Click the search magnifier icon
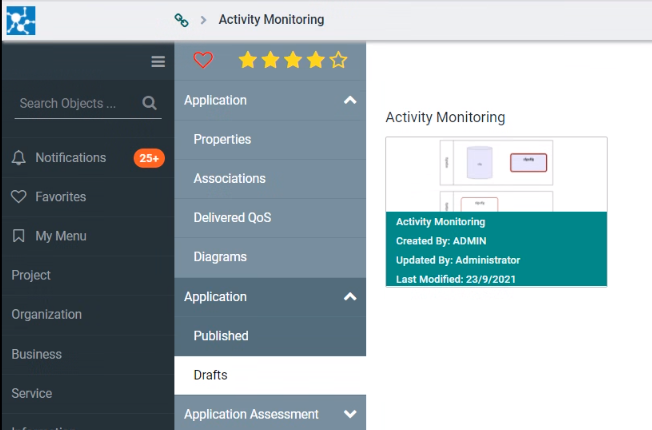Screen dimensions: 652x430 point(150,103)
